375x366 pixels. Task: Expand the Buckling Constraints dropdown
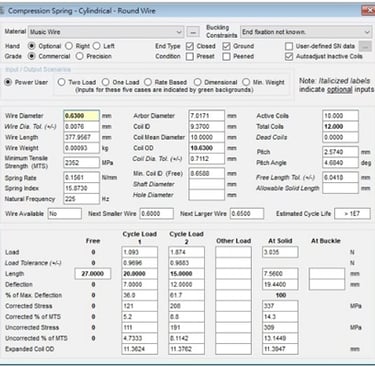[306, 32]
